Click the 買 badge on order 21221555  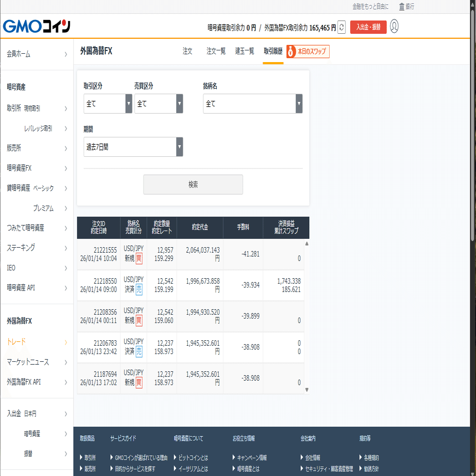tap(139, 258)
